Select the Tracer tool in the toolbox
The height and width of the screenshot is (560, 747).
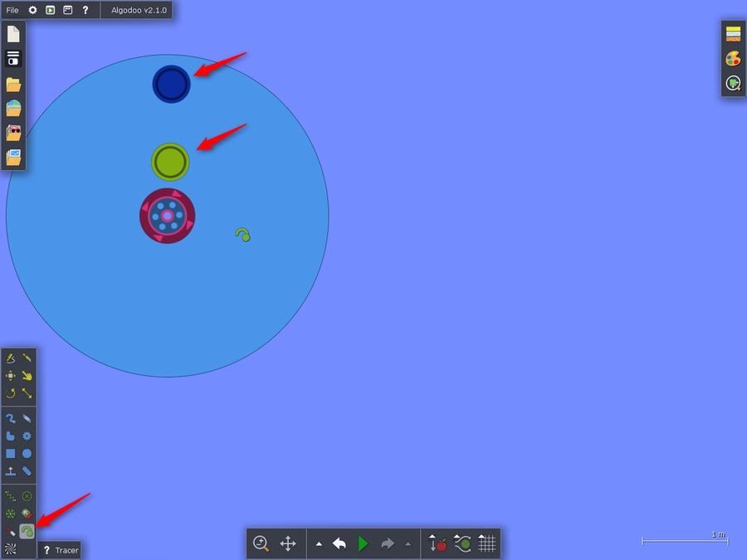(27, 531)
